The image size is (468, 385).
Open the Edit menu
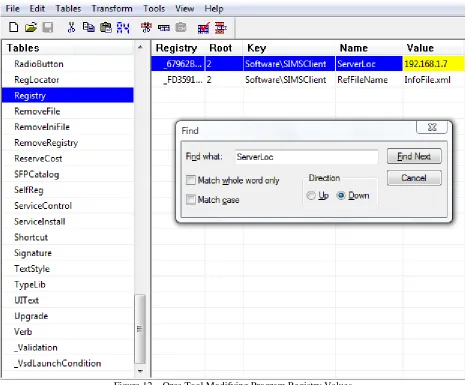(37, 8)
